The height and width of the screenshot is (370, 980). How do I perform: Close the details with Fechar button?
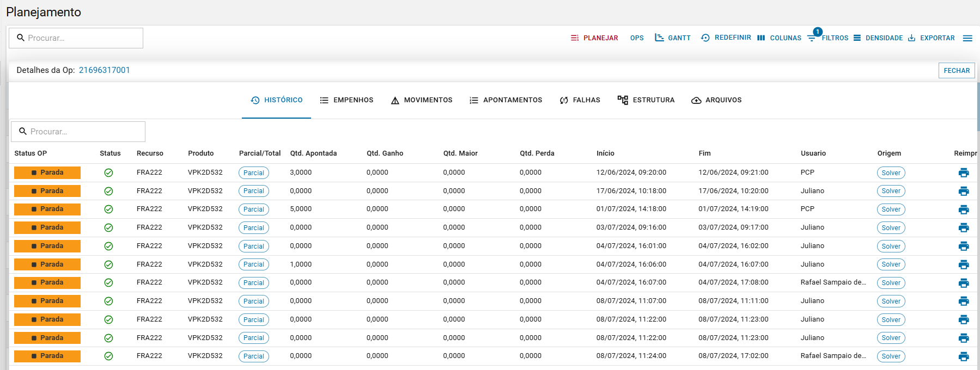pos(957,71)
